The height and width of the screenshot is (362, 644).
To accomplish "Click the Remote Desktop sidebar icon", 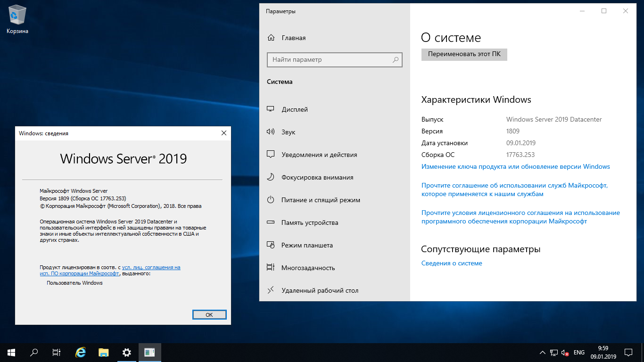I will pos(271,290).
